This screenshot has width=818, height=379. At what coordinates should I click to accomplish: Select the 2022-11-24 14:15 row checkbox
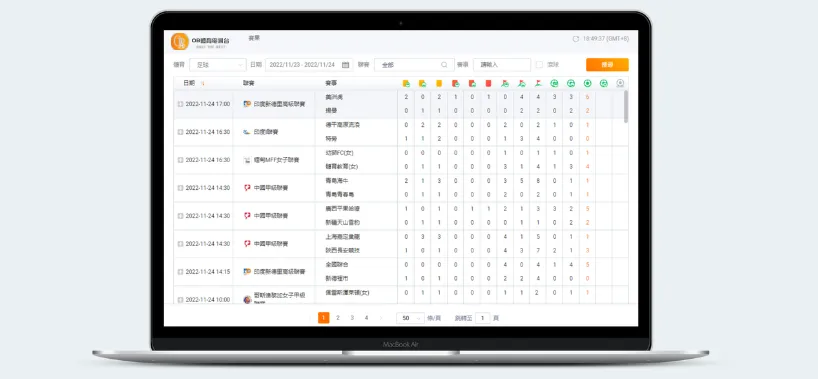pos(181,271)
